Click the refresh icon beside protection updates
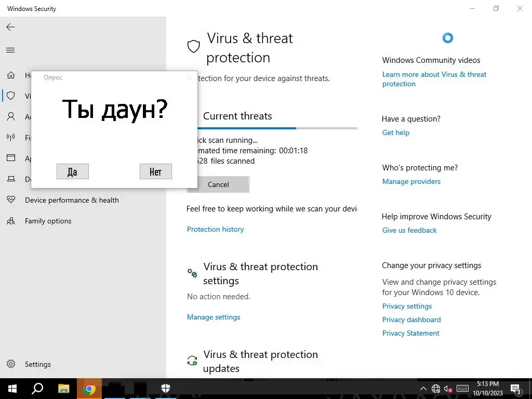The height and width of the screenshot is (399, 532). (192, 361)
